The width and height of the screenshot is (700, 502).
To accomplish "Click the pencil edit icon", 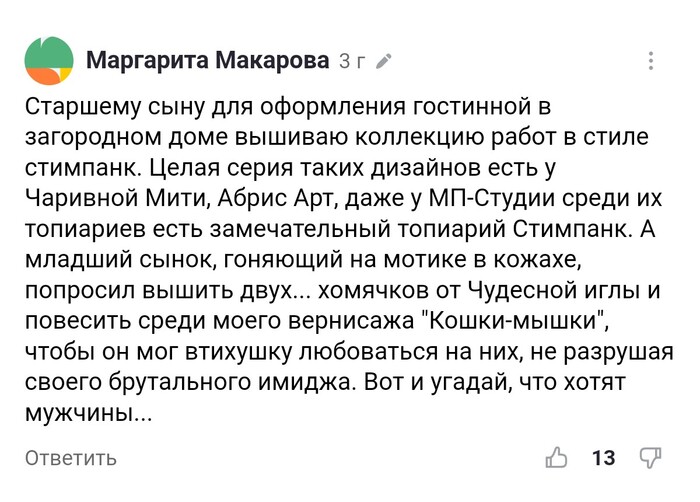I will pyautogui.click(x=383, y=61).
